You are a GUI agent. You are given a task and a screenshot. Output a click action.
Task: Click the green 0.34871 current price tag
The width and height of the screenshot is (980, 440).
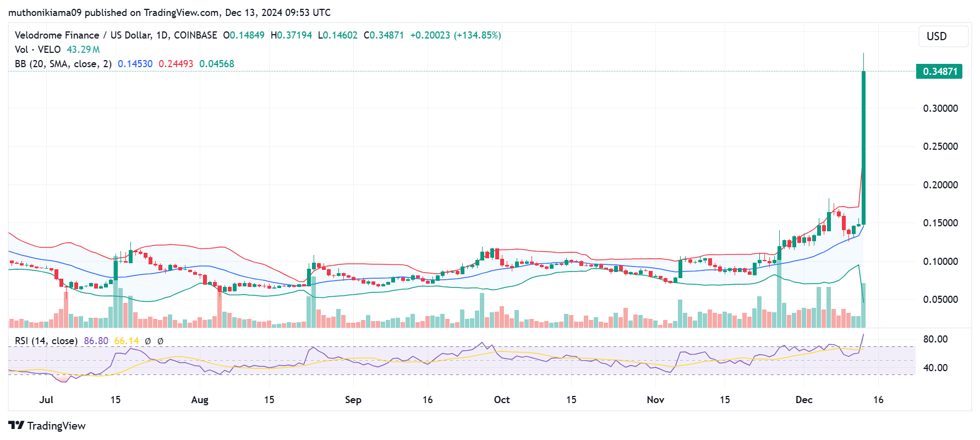pos(939,72)
